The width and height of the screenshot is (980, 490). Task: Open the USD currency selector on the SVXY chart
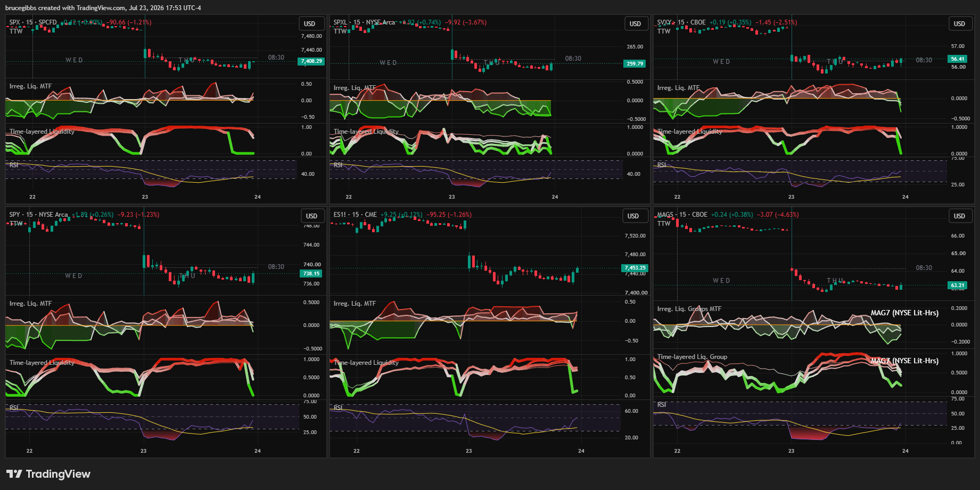click(x=959, y=24)
